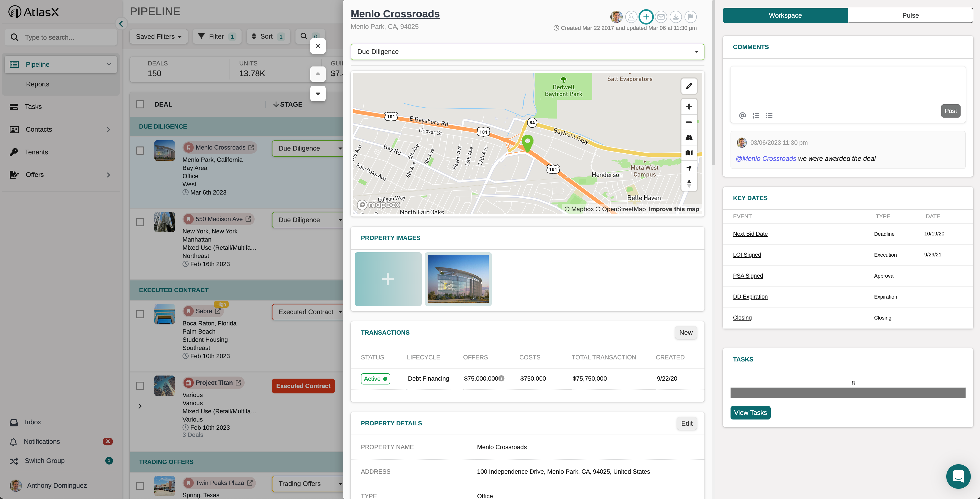Click the tasks progress bar
The width and height of the screenshot is (980, 499).
(x=848, y=393)
